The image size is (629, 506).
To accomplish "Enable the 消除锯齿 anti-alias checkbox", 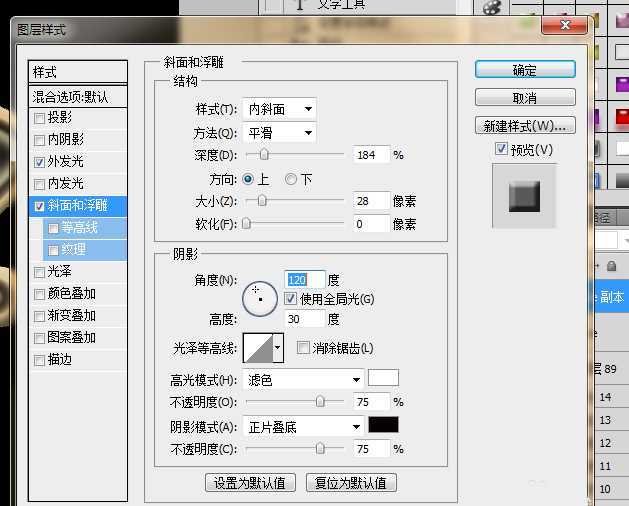I will 304,348.
